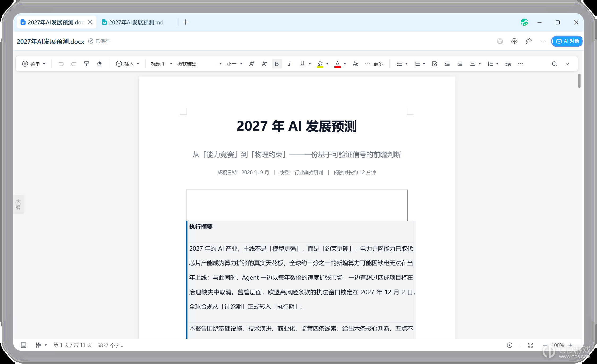This screenshot has height=364, width=597.
Task: Toggle underline formatting
Action: coord(302,64)
